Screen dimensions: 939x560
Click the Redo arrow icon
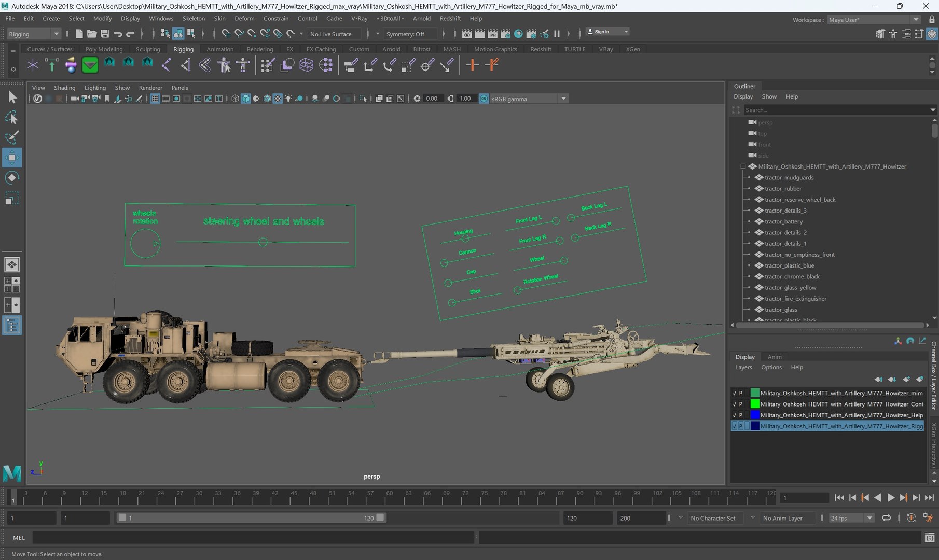pos(130,34)
